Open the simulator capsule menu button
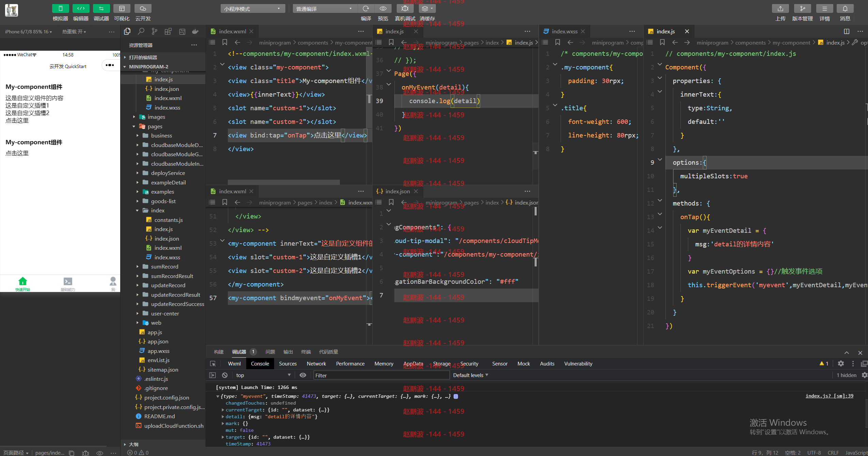This screenshot has height=456, width=868. 110,65
